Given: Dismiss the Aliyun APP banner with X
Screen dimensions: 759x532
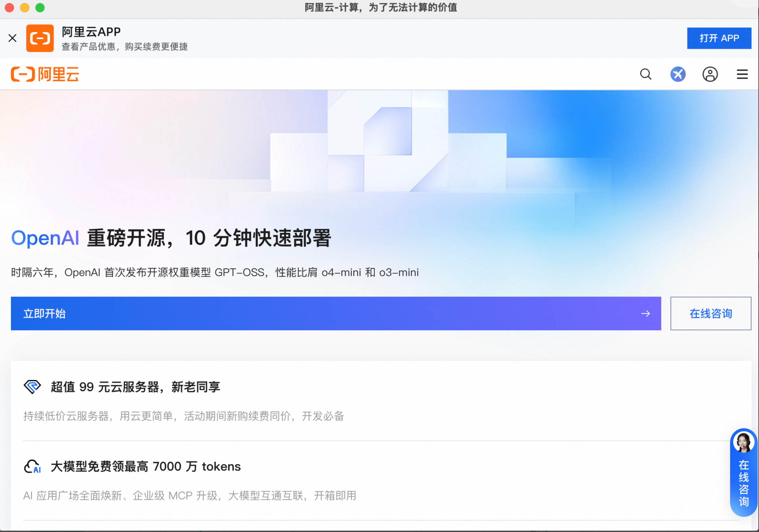Looking at the screenshot, I should (x=13, y=38).
